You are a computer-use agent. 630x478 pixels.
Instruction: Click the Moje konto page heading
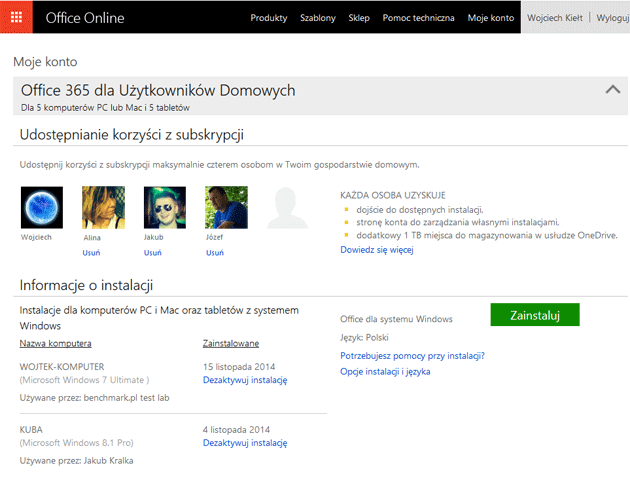pyautogui.click(x=45, y=62)
